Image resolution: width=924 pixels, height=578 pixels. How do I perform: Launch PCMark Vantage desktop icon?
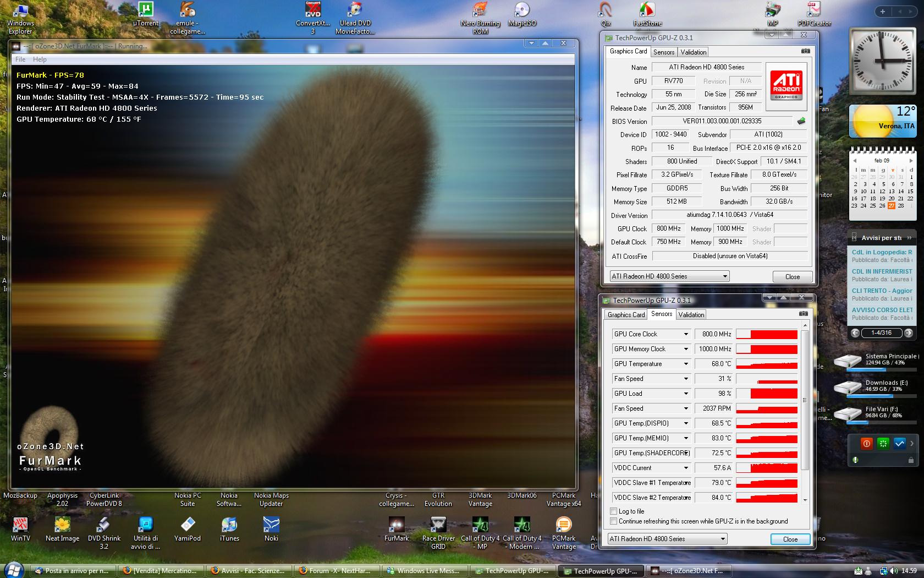[564, 533]
